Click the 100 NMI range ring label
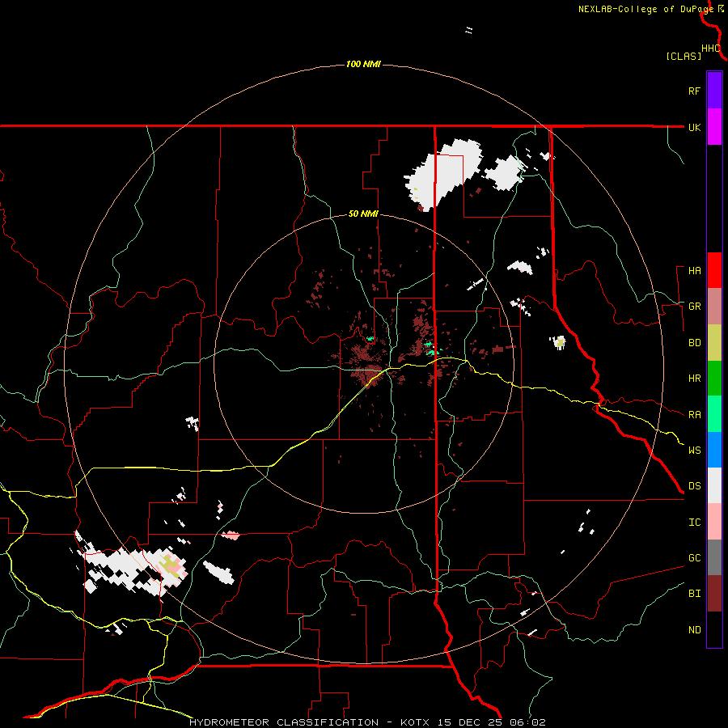728x728 pixels. point(363,64)
